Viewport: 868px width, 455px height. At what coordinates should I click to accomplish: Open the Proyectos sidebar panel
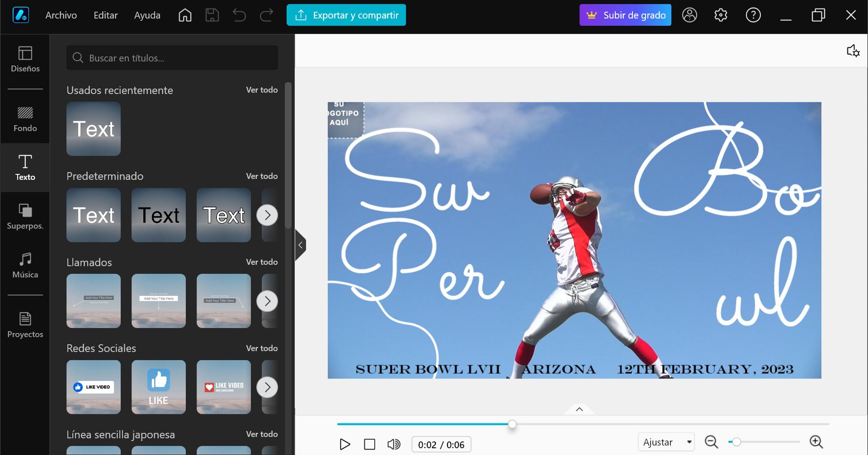pyautogui.click(x=25, y=325)
